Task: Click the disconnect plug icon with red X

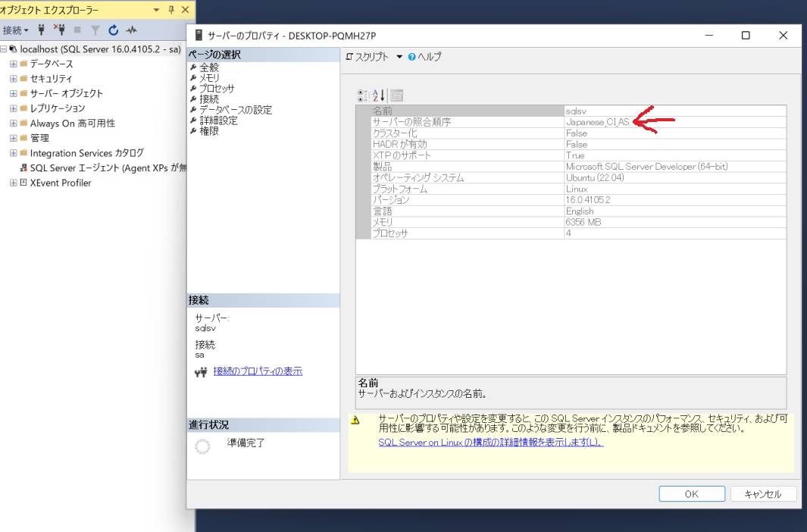Action: pyautogui.click(x=60, y=30)
